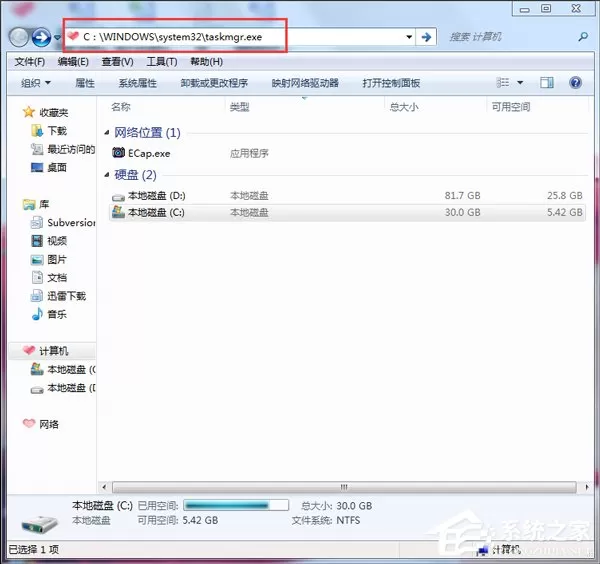The height and width of the screenshot is (564, 600).
Task: Click 打开控制面板 button
Action: 391,83
